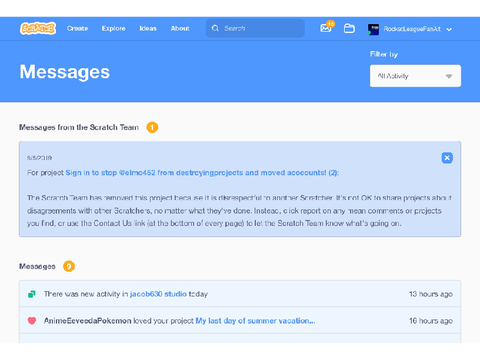
Task: Click the studio activity icon
Action: pos(32,294)
